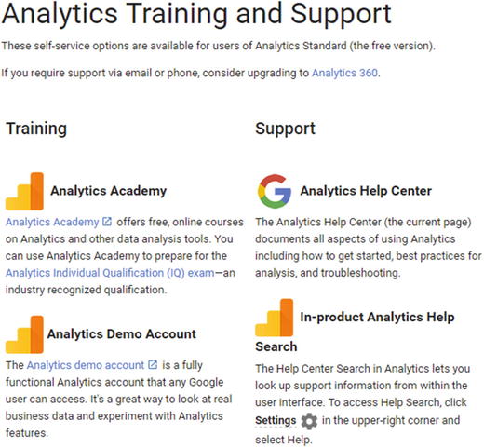Viewport: 484px width, 448px height.
Task: Click the Analytics Demo Account heading
Action: [x=122, y=334]
